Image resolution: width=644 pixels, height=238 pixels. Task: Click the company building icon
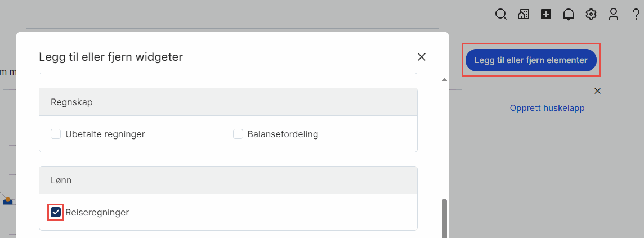[x=524, y=15]
